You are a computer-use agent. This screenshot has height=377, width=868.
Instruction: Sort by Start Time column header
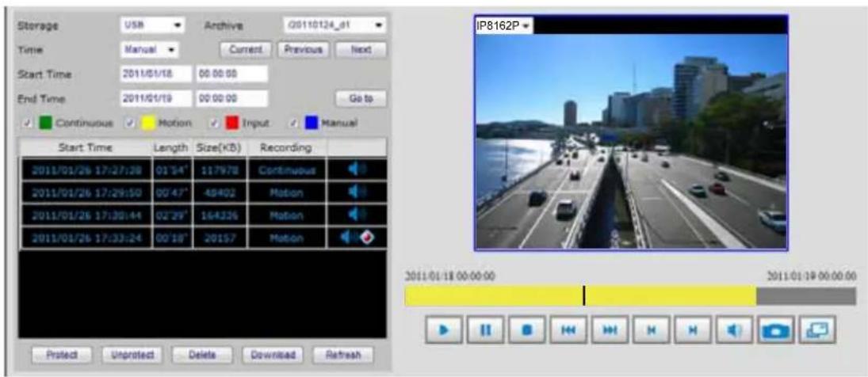[86, 147]
